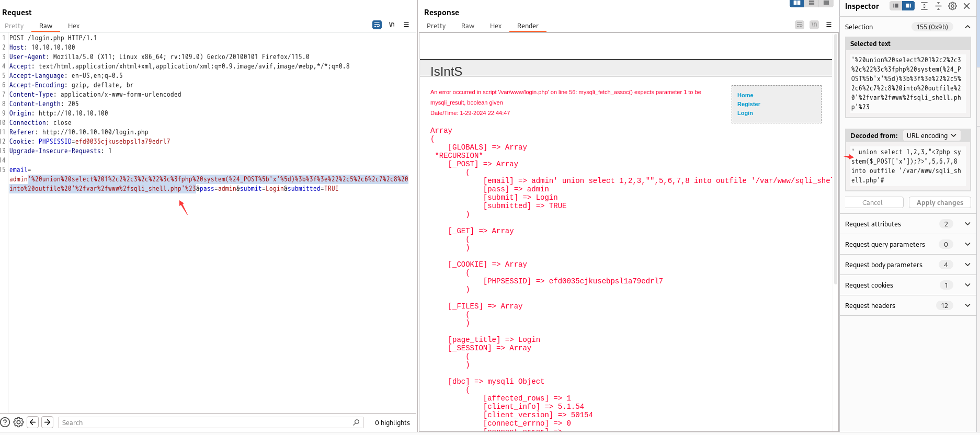Select the Raw tab in the Response panel

(468, 26)
